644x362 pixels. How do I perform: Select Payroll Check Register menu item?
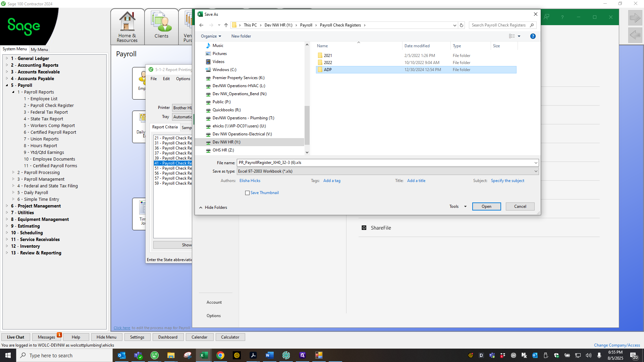point(52,106)
